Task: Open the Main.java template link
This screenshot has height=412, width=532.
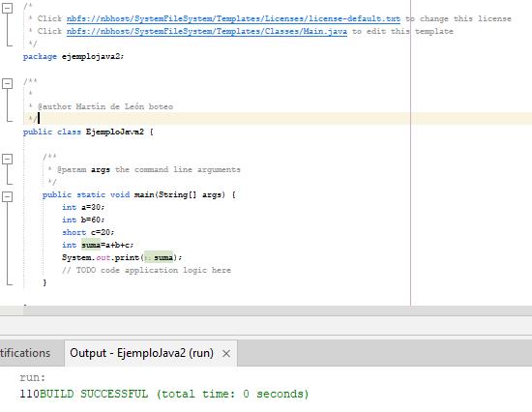Action: coord(207,31)
